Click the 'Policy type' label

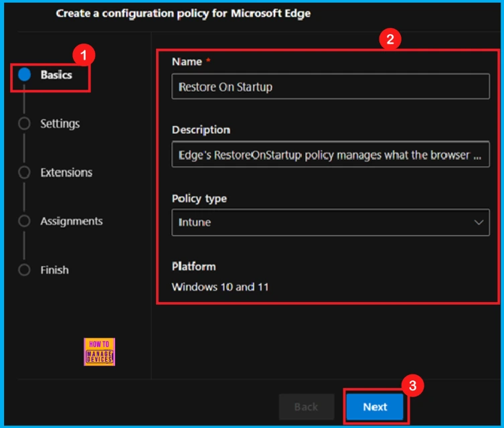point(199,198)
